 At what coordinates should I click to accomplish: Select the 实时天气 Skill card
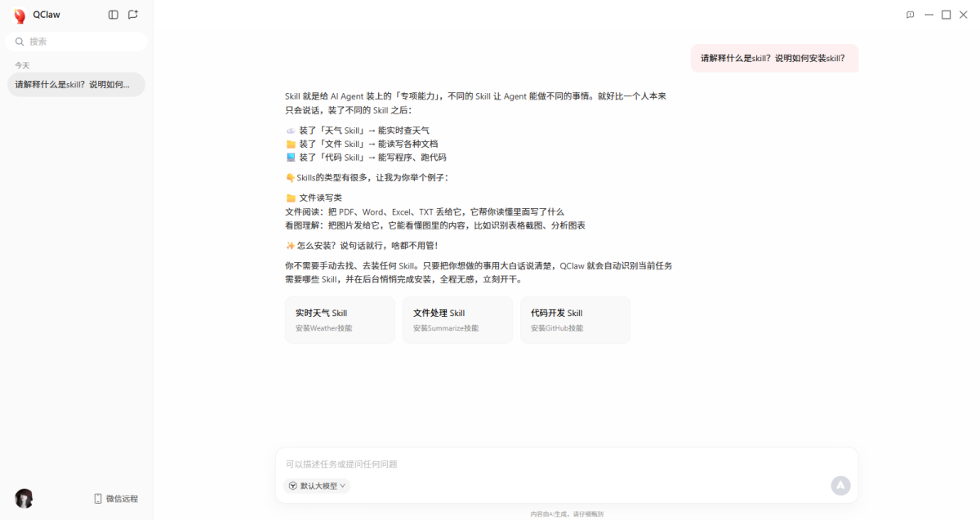click(x=340, y=319)
